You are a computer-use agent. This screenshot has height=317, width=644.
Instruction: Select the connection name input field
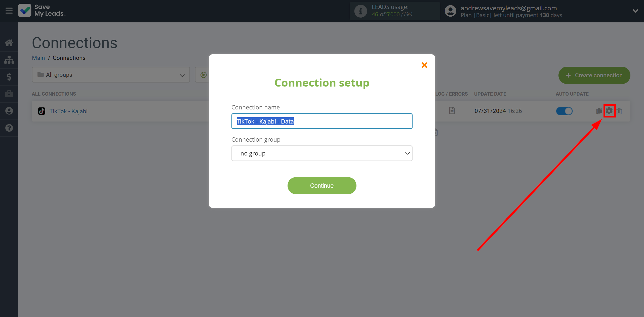coord(321,121)
